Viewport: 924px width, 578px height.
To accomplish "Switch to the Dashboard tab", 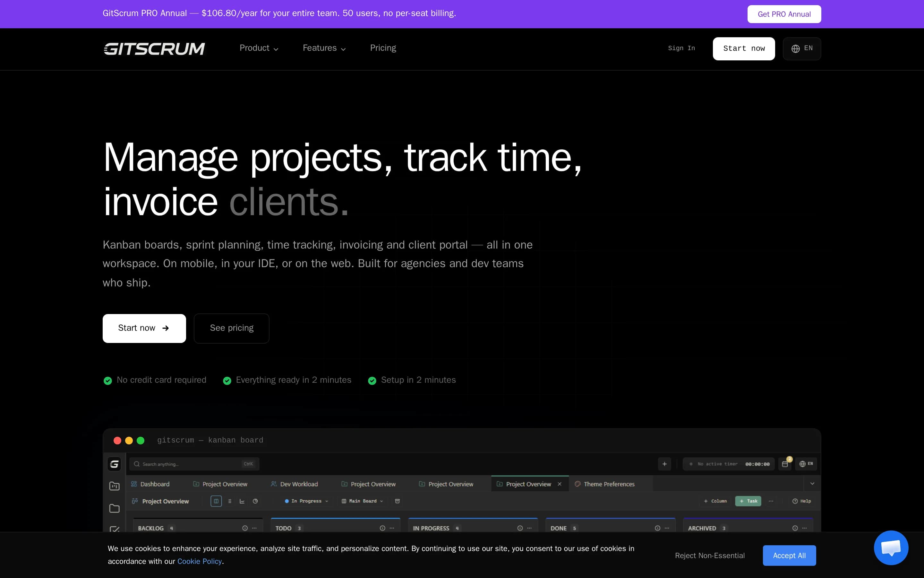I will [150, 484].
